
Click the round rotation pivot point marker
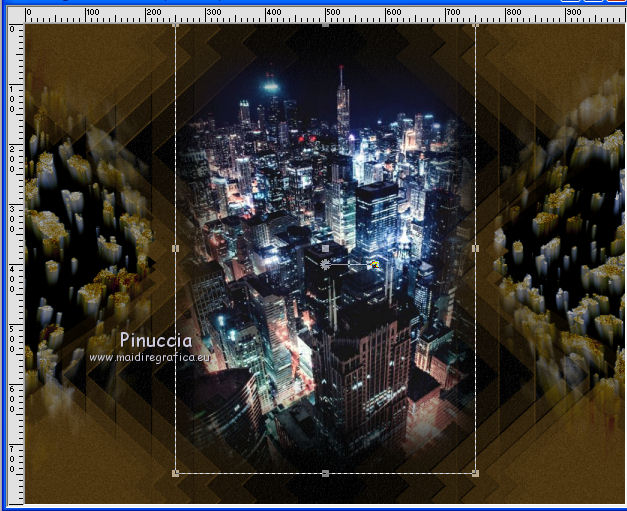325,264
